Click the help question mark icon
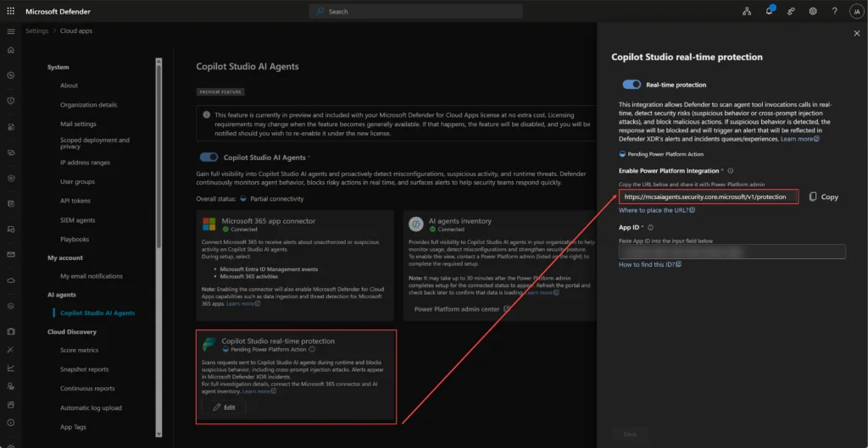 point(834,11)
